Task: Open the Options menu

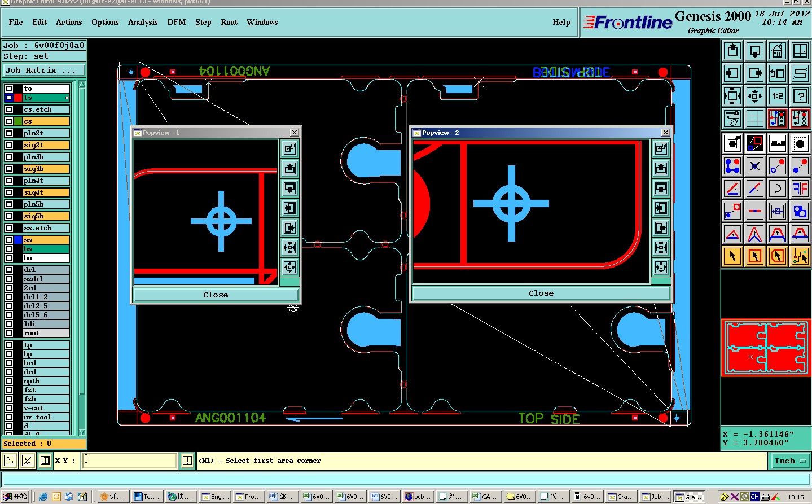Action: (x=105, y=22)
